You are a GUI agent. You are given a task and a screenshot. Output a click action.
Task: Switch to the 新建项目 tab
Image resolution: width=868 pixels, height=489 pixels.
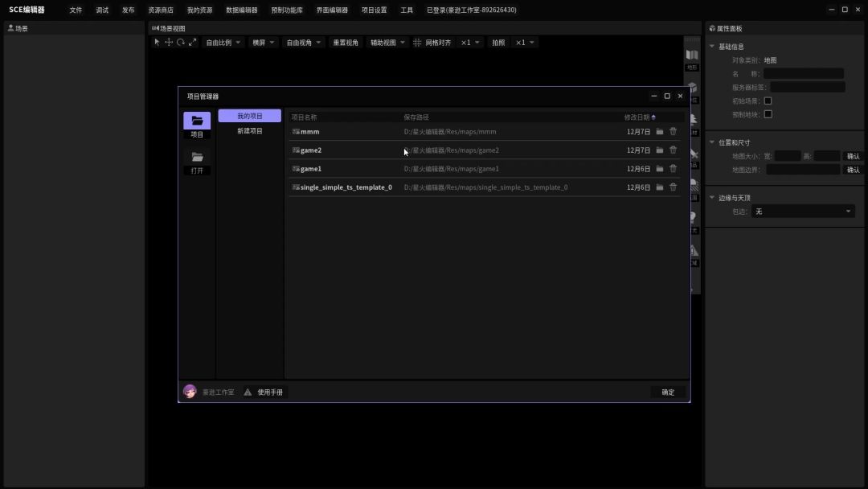click(x=250, y=131)
